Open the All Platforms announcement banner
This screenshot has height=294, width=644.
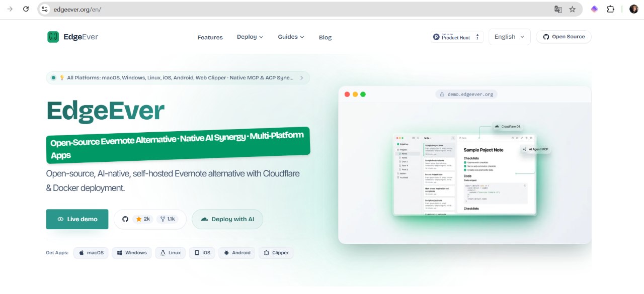click(178, 78)
